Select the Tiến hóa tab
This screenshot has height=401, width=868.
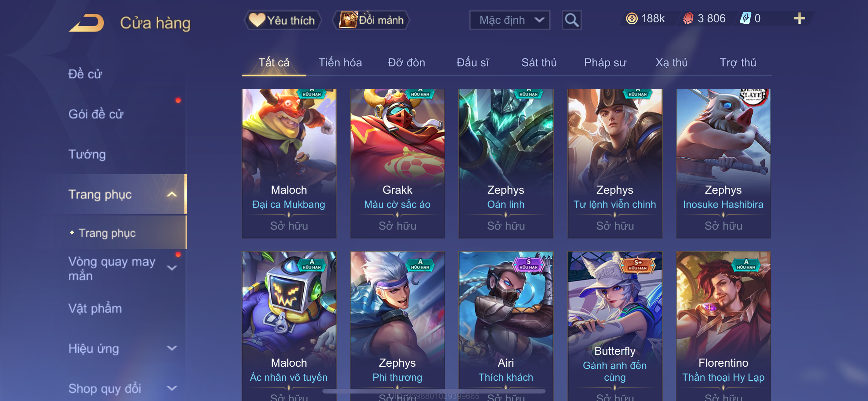pos(340,62)
